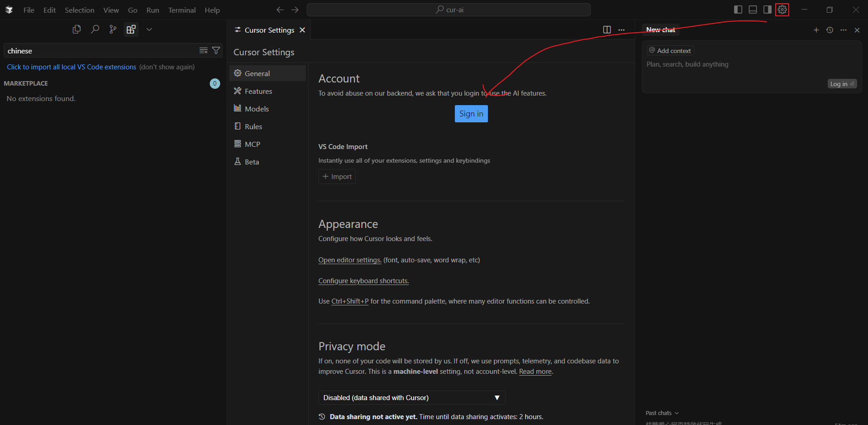Open the Search magnifier in sidebar
The image size is (868, 425).
[95, 29]
